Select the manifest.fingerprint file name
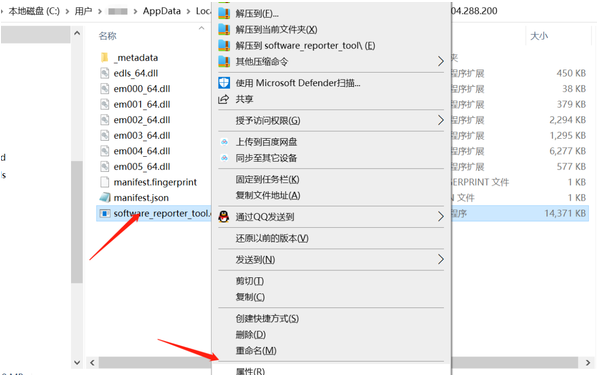This screenshot has width=599, height=375. 155,182
